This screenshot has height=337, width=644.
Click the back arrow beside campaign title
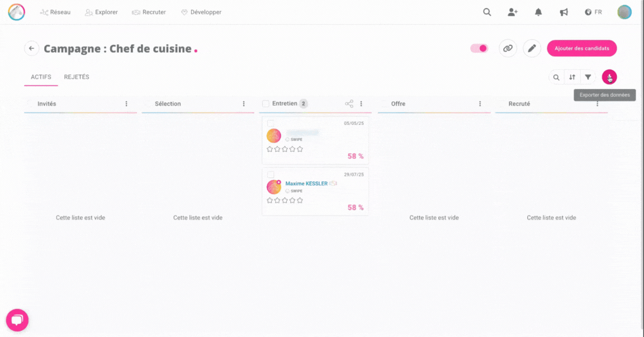coord(31,49)
